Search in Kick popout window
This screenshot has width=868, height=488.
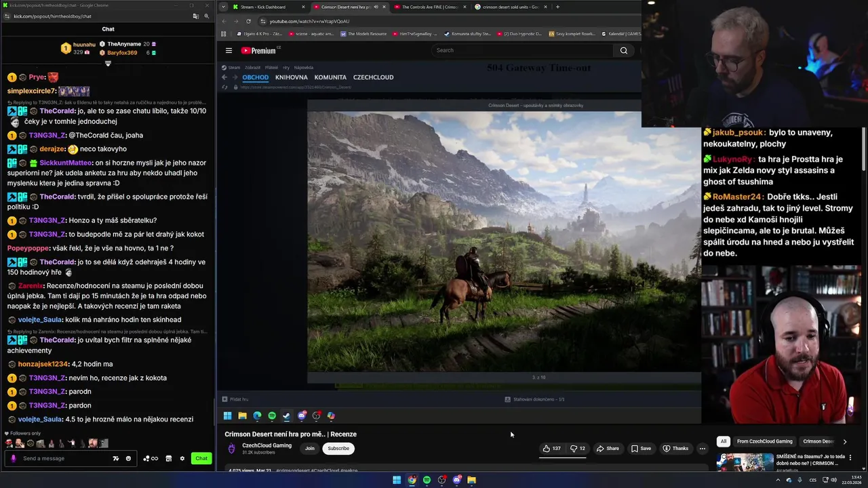coord(207,16)
